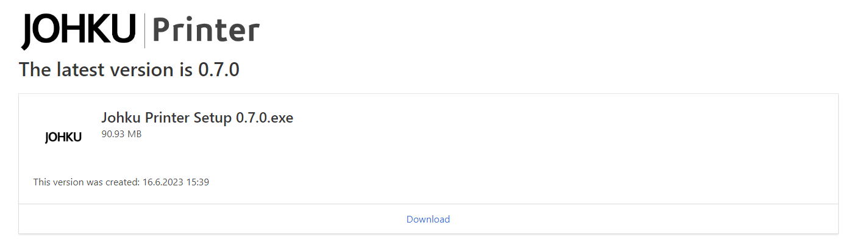Click the .exe extension in the file name
The width and height of the screenshot is (868, 250).
click(280, 118)
